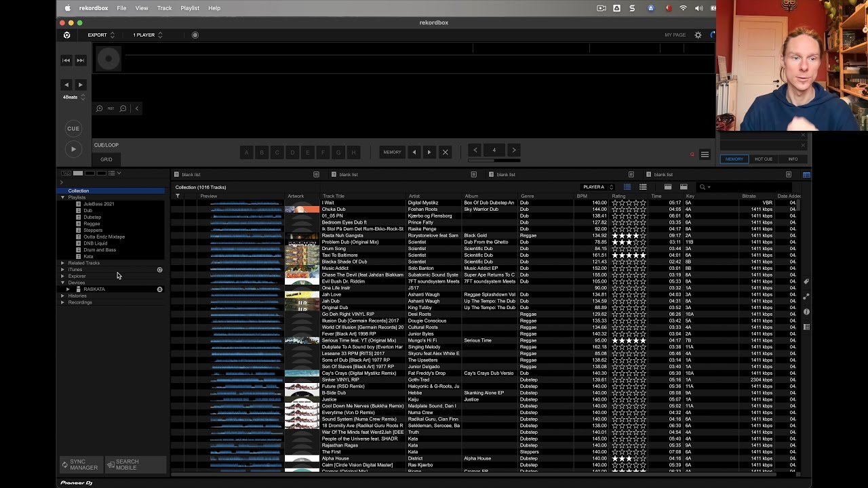Click the MY PAGE link
The height and width of the screenshot is (488, 868).
tap(675, 35)
